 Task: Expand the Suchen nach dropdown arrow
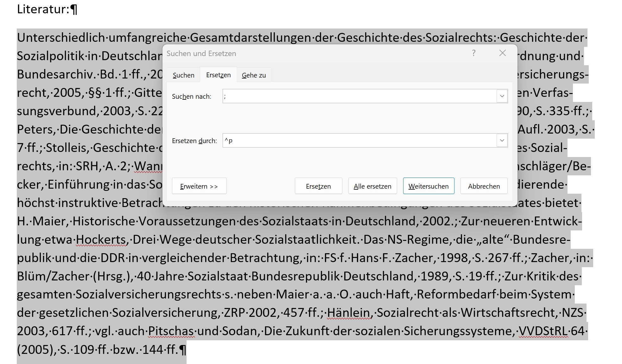tap(502, 96)
